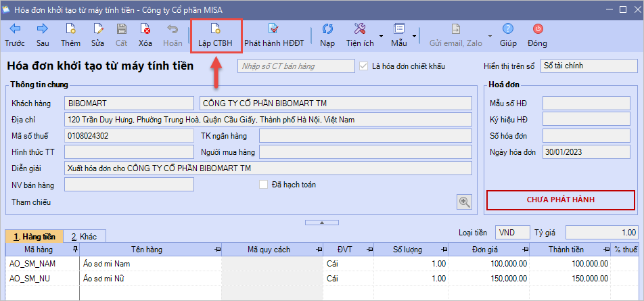The height and width of the screenshot is (301, 644).
Task: Click the Tham chiếu magnifier search button
Action: coord(464,201)
